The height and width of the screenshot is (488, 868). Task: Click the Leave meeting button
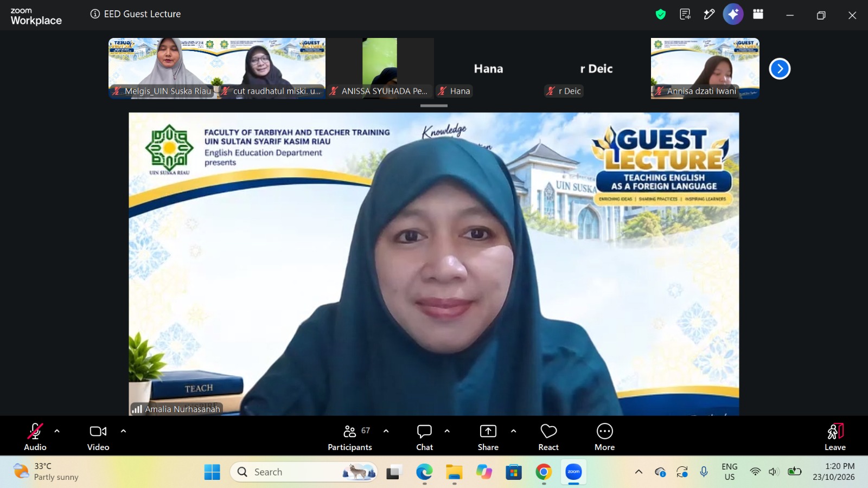point(835,437)
